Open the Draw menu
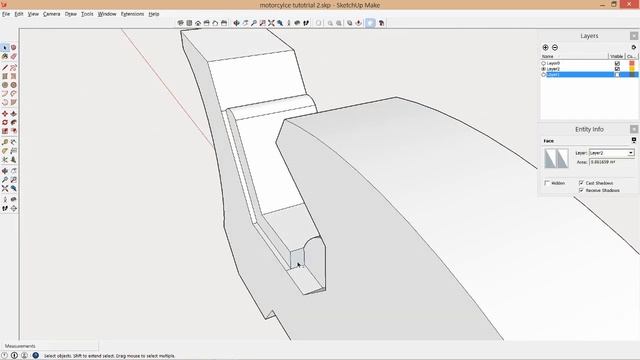This screenshot has height=360, width=640. tap(71, 14)
